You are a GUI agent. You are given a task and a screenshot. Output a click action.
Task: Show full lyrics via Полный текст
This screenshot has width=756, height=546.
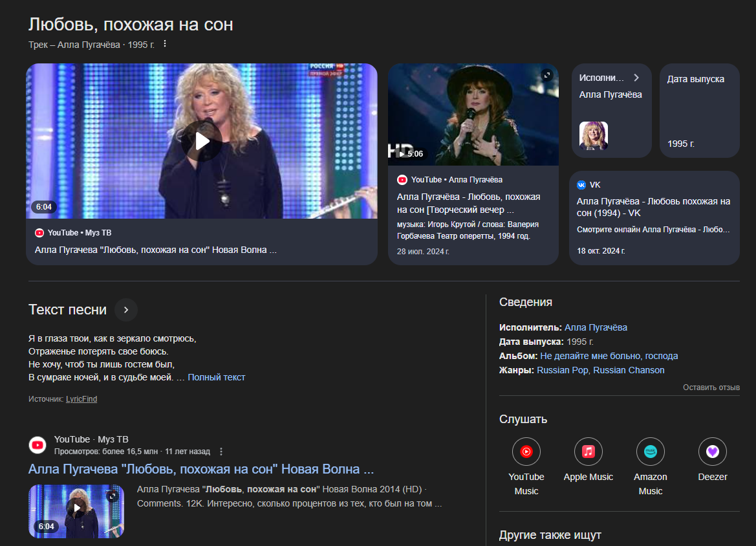click(216, 377)
